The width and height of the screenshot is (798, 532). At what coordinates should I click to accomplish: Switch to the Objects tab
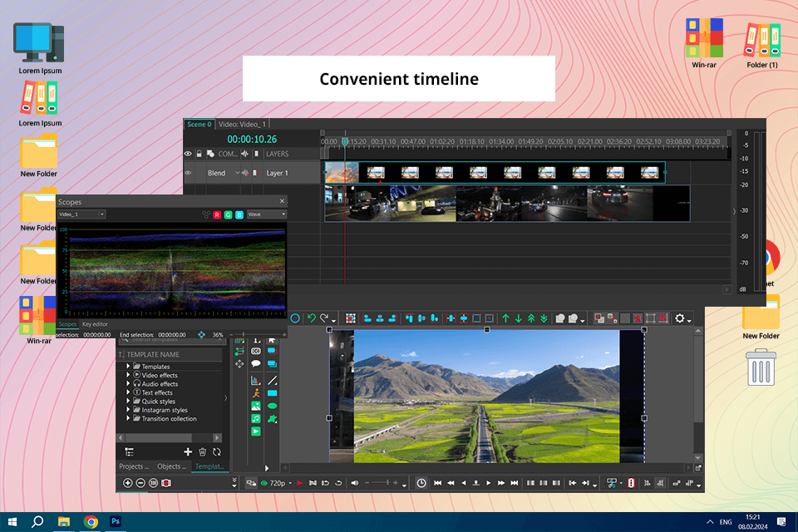(x=171, y=465)
